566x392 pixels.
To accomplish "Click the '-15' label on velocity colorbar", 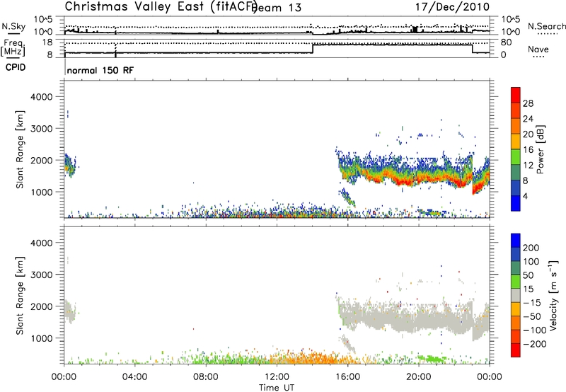I will [x=532, y=303].
